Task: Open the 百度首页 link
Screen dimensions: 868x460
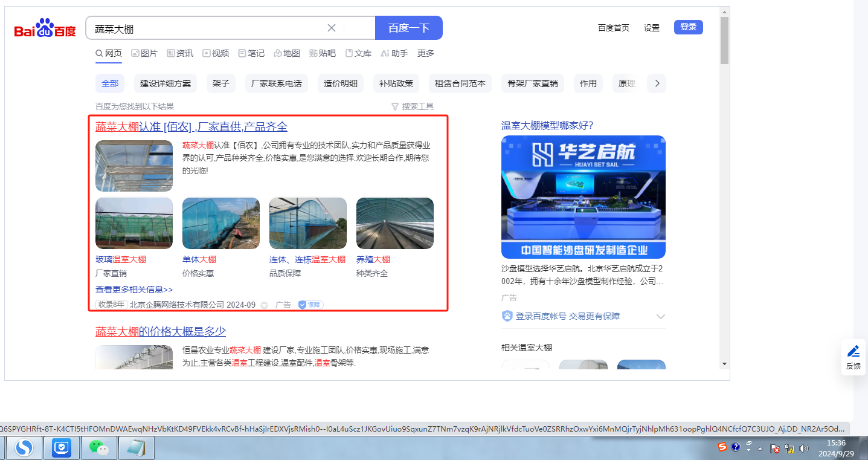Action: pos(614,28)
